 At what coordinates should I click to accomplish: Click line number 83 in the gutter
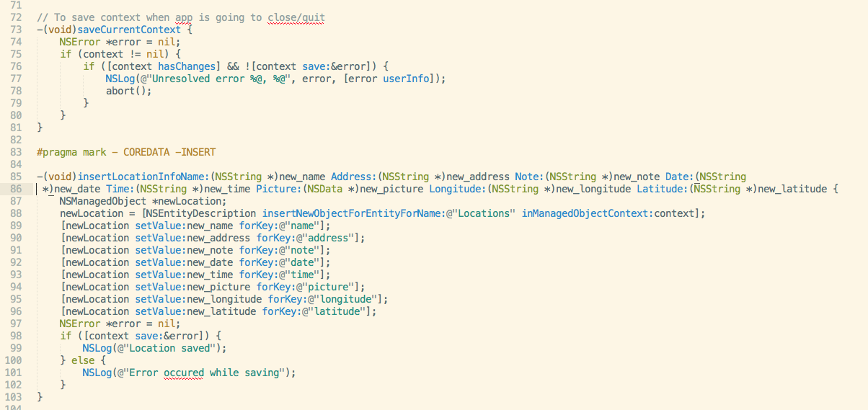(x=17, y=152)
